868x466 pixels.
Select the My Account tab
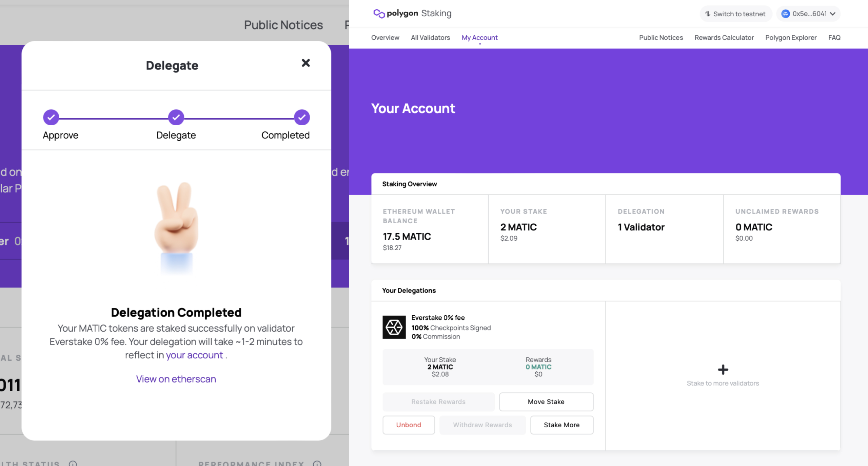tap(479, 37)
